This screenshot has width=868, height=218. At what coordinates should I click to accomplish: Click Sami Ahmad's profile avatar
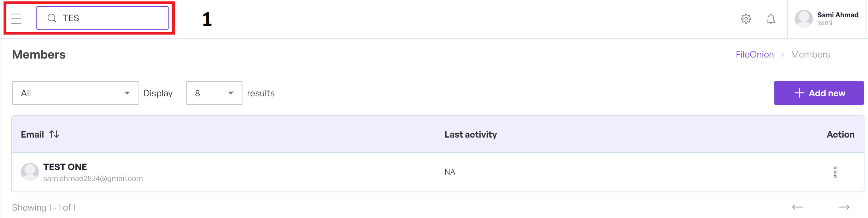(x=803, y=19)
